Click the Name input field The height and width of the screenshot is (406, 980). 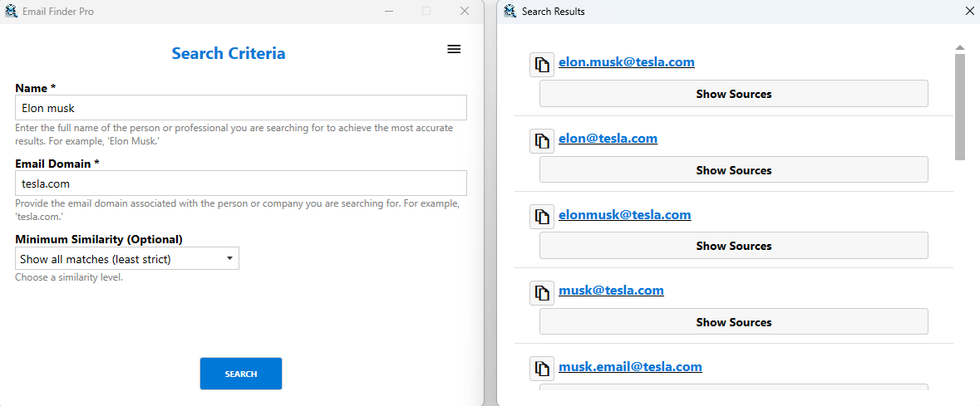pyautogui.click(x=240, y=107)
